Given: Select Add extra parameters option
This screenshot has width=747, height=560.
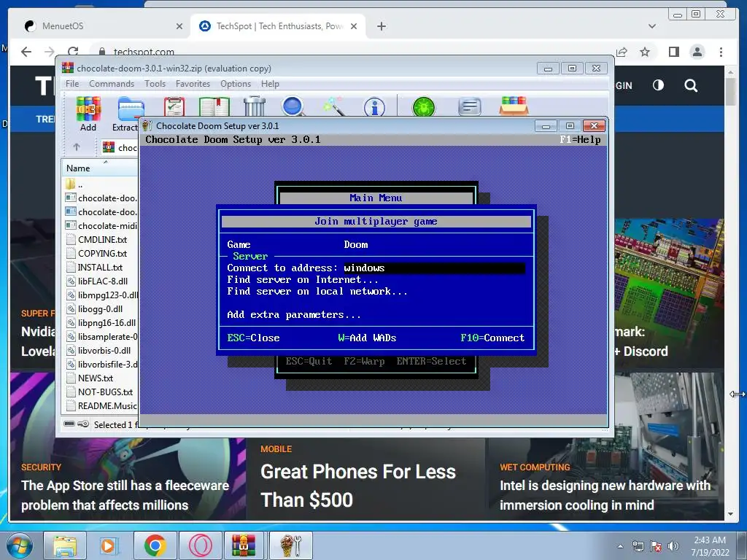Looking at the screenshot, I should pyautogui.click(x=294, y=315).
